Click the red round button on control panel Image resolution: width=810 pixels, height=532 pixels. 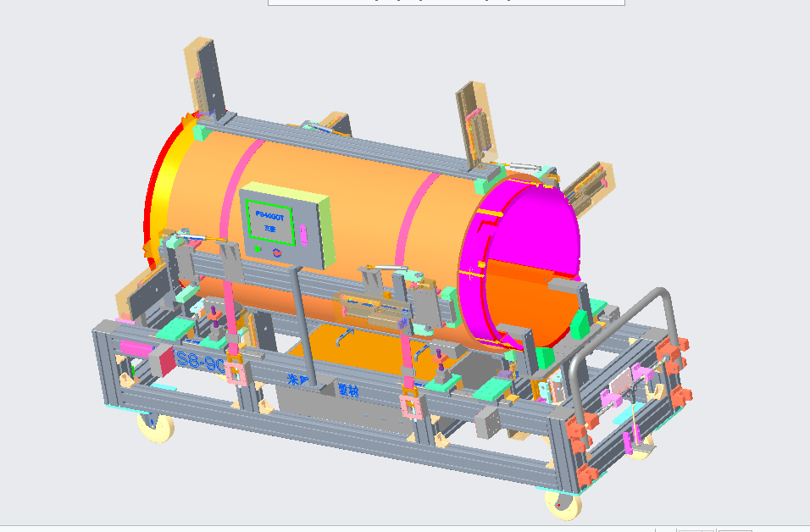277,252
